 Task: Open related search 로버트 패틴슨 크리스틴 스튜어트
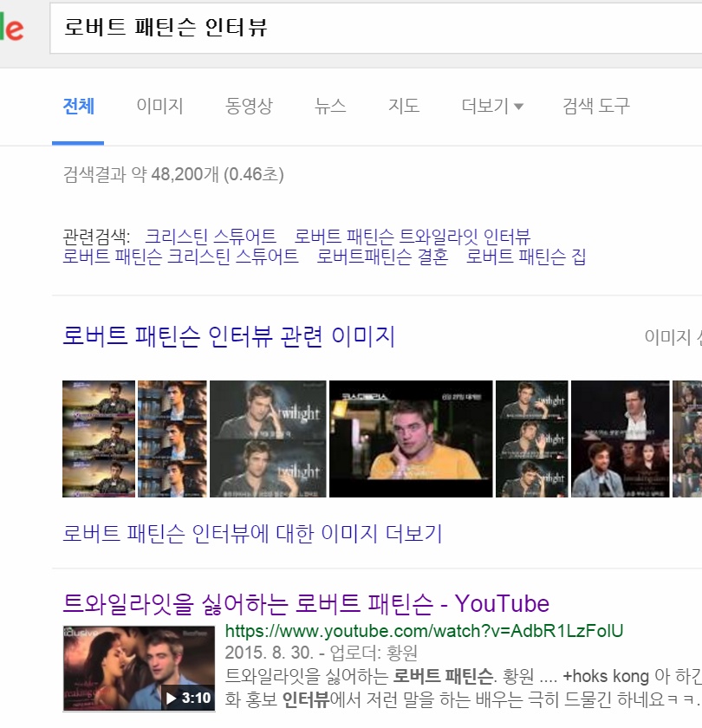pyautogui.click(x=180, y=257)
